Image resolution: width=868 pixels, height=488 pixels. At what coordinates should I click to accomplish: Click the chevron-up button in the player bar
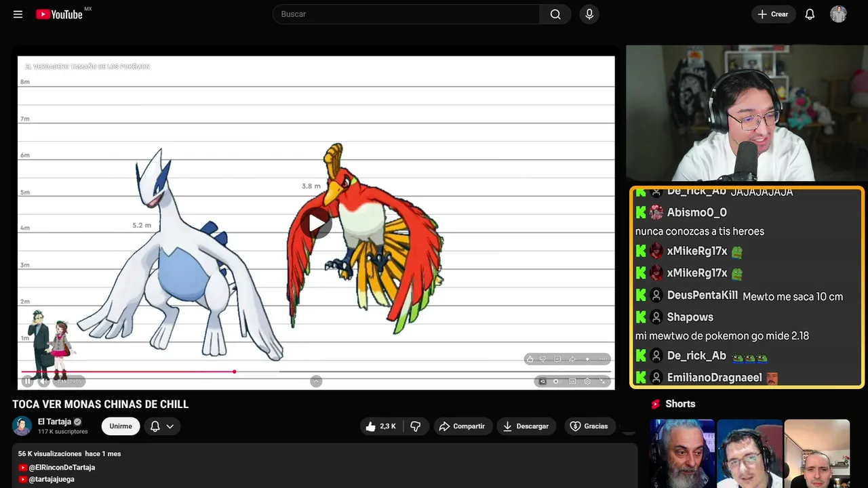[x=316, y=381]
